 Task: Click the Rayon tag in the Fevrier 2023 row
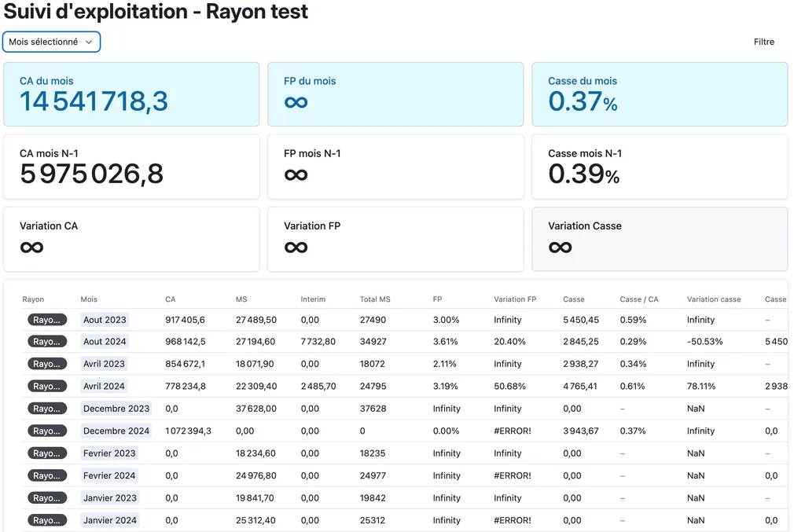click(46, 453)
